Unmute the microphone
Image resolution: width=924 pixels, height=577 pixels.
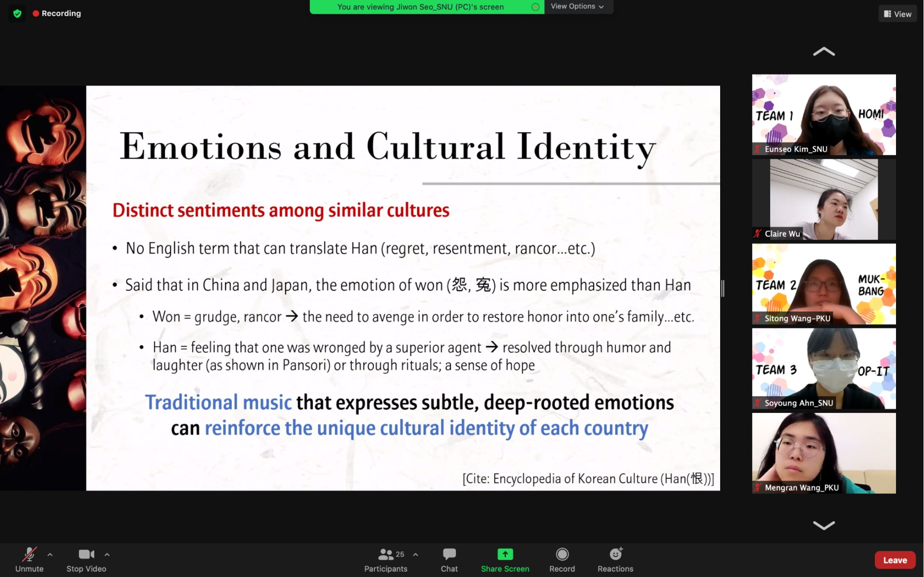tap(29, 560)
